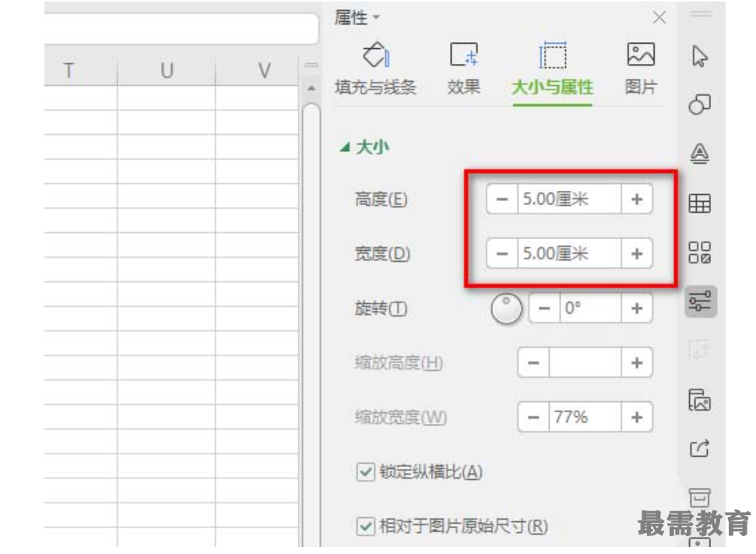The image size is (756, 554).
Task: Open the table icon in sidebar
Action: point(700,203)
